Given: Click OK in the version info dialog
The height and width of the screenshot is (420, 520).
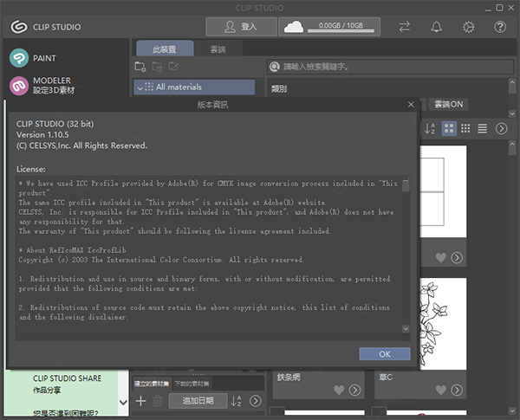Looking at the screenshot, I should point(384,353).
